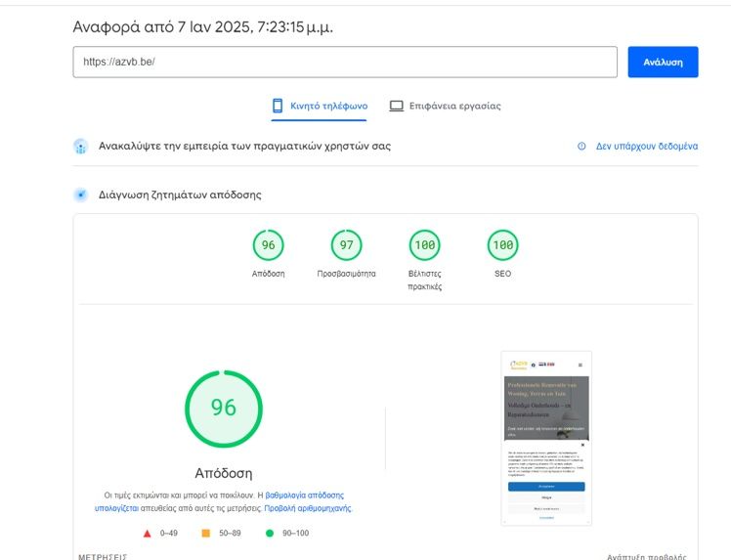
Task: Select the 100 Βέλτιστες πρακτικές score gauge
Action: coord(424,245)
